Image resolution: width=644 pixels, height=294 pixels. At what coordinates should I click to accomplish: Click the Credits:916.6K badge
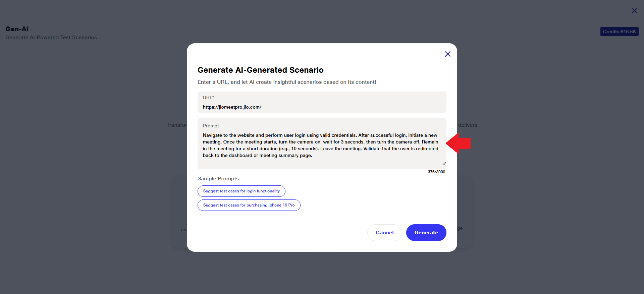[619, 32]
